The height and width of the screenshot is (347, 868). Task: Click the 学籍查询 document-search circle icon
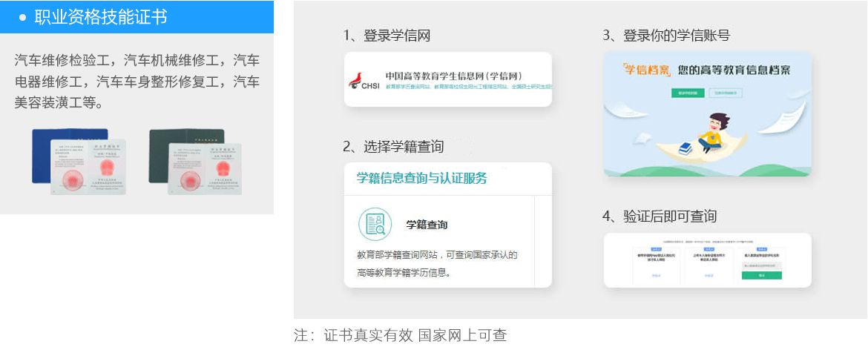point(375,224)
